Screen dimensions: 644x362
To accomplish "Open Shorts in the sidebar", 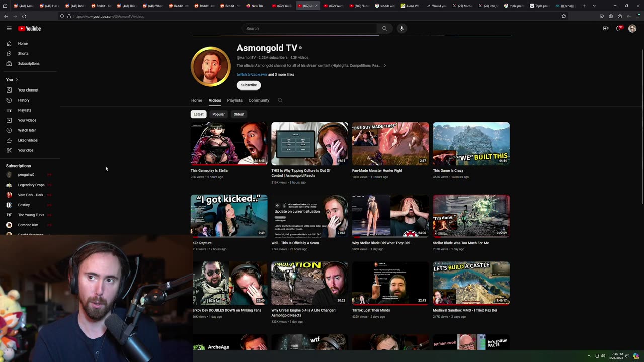I will [x=30, y=54].
